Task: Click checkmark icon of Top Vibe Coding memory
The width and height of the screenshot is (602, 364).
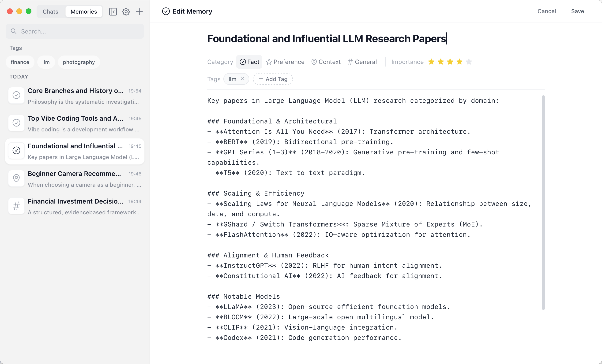Action: 16,123
